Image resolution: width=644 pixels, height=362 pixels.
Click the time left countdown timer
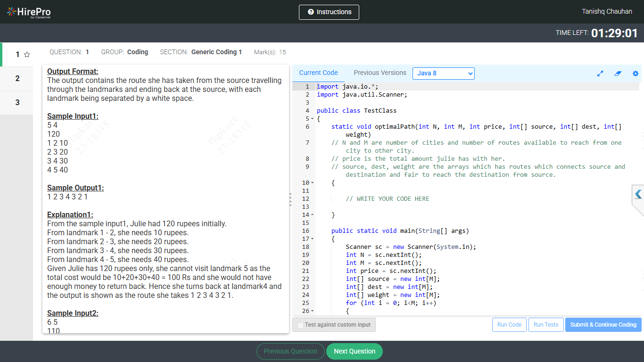click(614, 33)
